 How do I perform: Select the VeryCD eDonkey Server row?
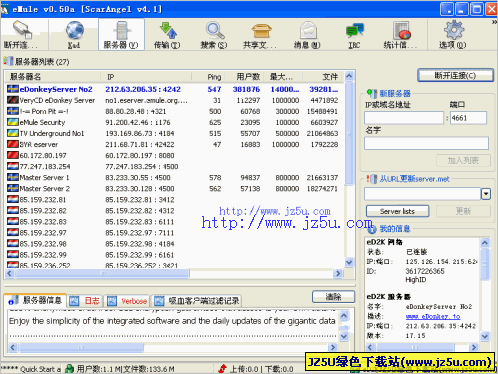click(174, 100)
